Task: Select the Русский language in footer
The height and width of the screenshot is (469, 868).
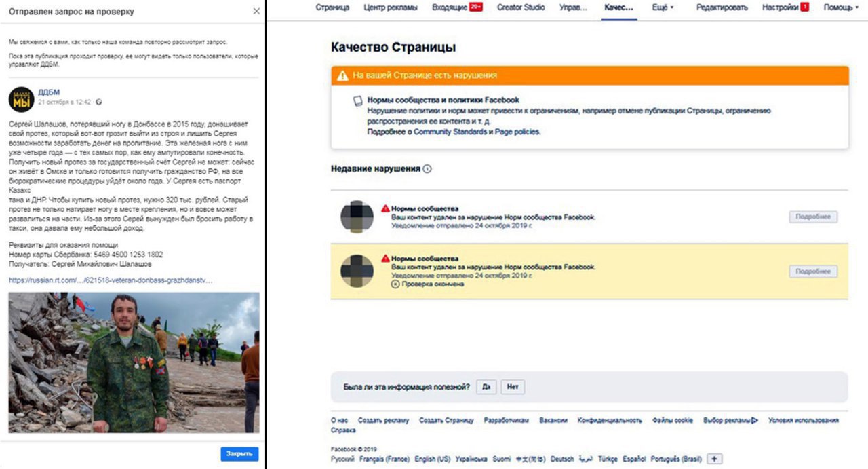Action: pos(342,459)
